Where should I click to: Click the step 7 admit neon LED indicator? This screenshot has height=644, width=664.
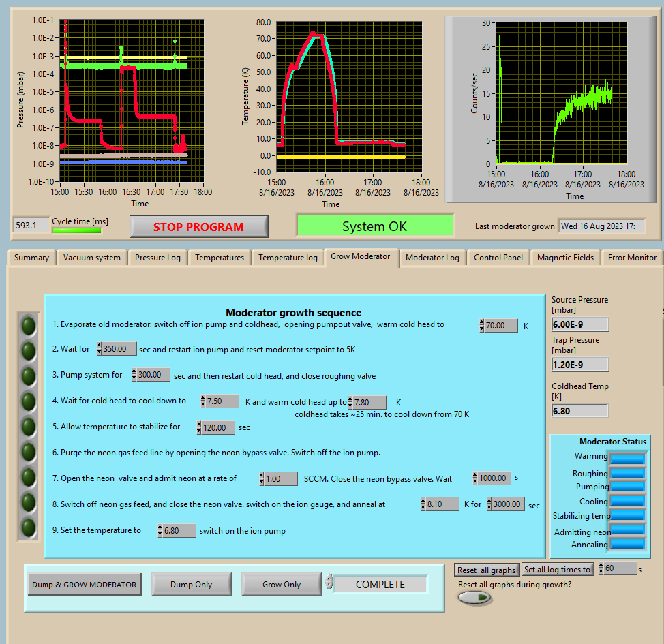point(29,477)
